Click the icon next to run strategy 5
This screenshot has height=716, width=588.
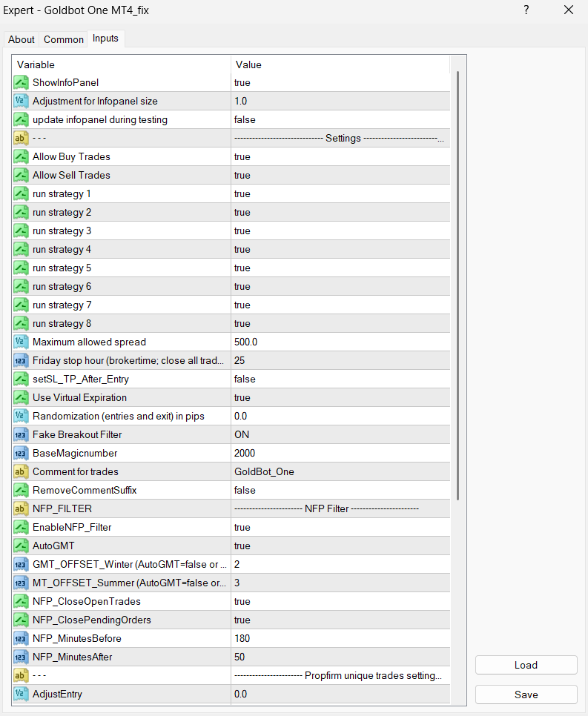[x=21, y=268]
